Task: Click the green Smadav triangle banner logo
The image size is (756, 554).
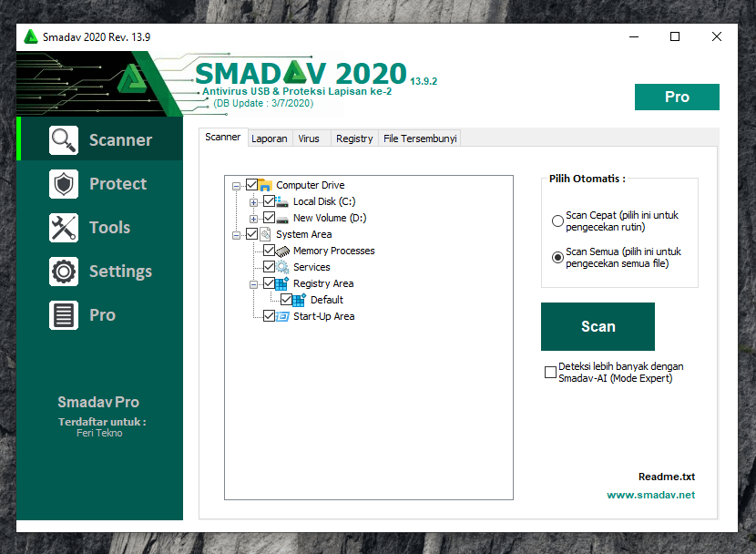Action: [131, 78]
